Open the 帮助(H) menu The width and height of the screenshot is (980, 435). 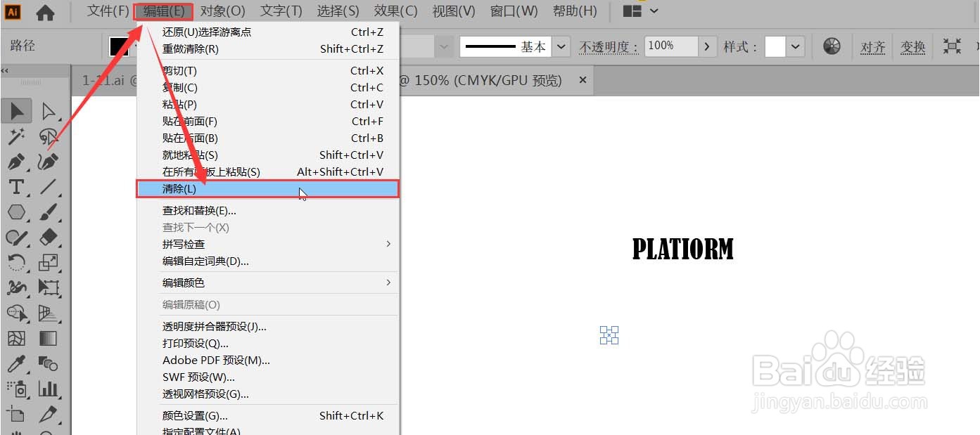[x=575, y=11]
